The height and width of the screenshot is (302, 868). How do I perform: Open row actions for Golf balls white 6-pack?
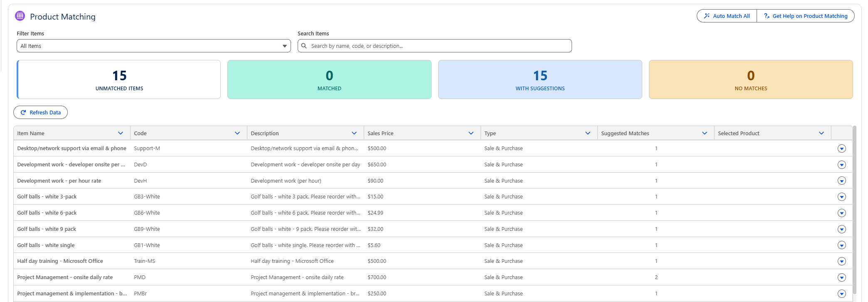coord(842,213)
